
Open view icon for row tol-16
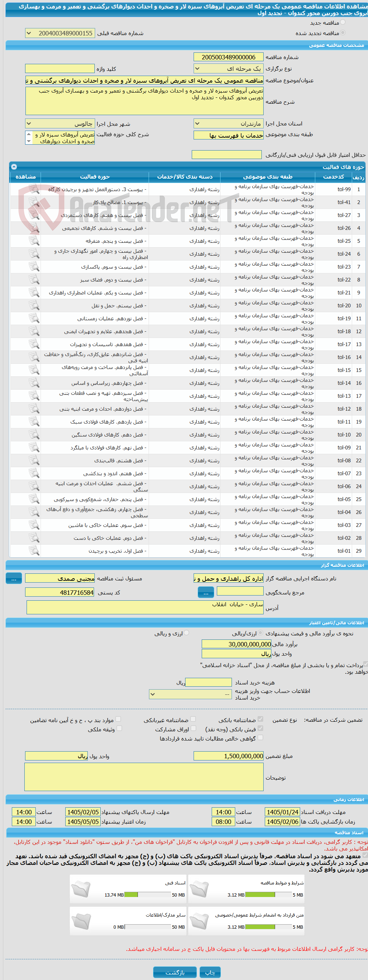[x=34, y=357]
